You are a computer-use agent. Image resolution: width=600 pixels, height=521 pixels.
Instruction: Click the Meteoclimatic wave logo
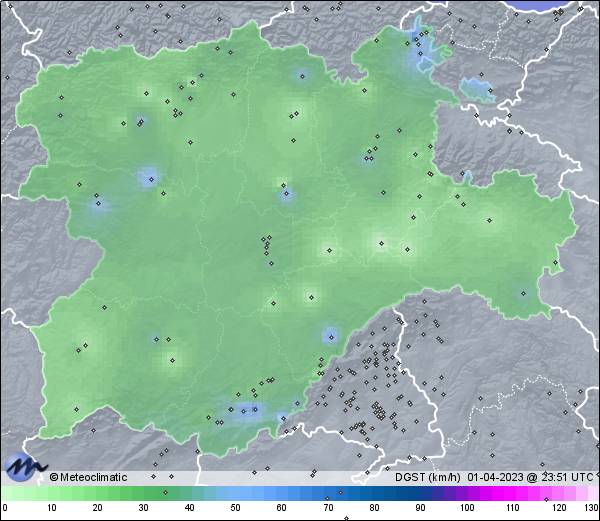(26, 466)
